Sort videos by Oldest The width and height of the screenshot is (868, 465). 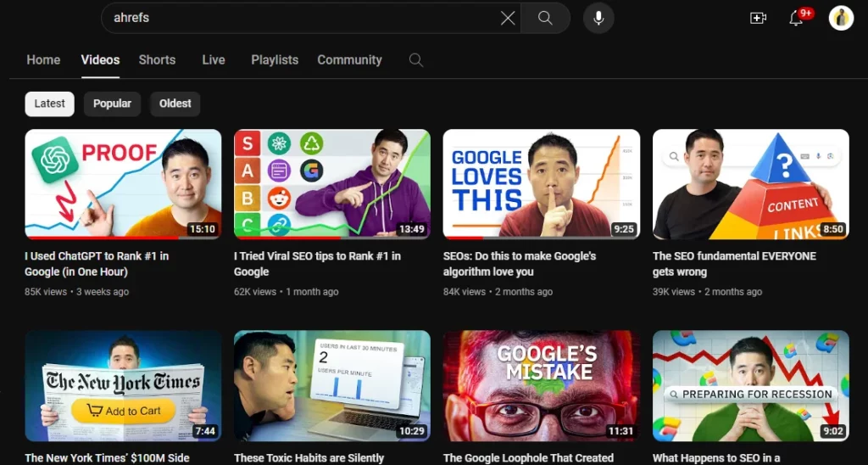[x=175, y=104]
